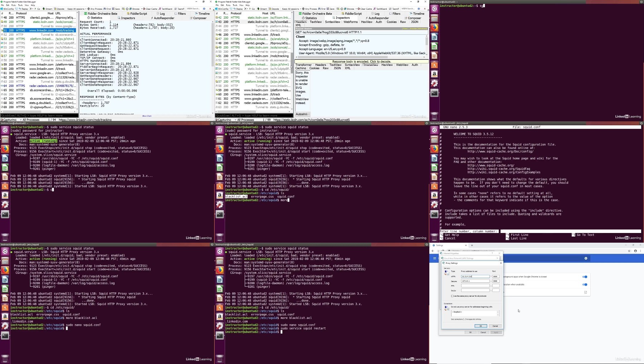Click OK in the Proxy Settings dialog
This screenshot has width=644, height=364.
tap(480, 326)
